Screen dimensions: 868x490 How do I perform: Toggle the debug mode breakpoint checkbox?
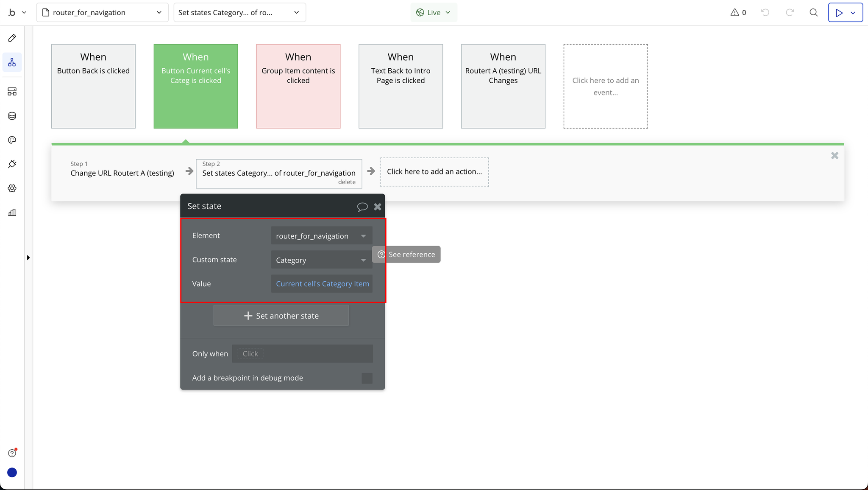pyautogui.click(x=367, y=378)
